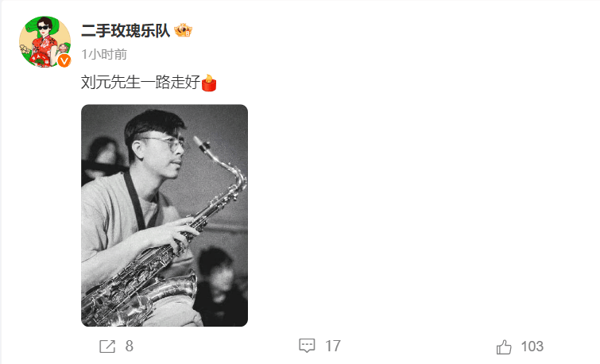600x364 pixels.
Task: Click the repost share icon
Action: click(x=107, y=347)
